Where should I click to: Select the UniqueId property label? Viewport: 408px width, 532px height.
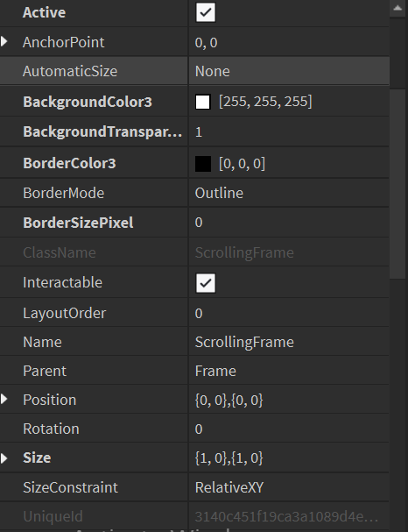pyautogui.click(x=53, y=516)
